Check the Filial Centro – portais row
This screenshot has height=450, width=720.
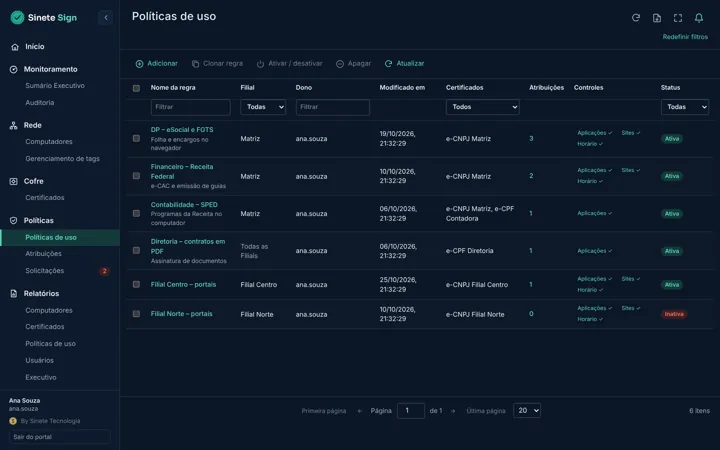(136, 284)
